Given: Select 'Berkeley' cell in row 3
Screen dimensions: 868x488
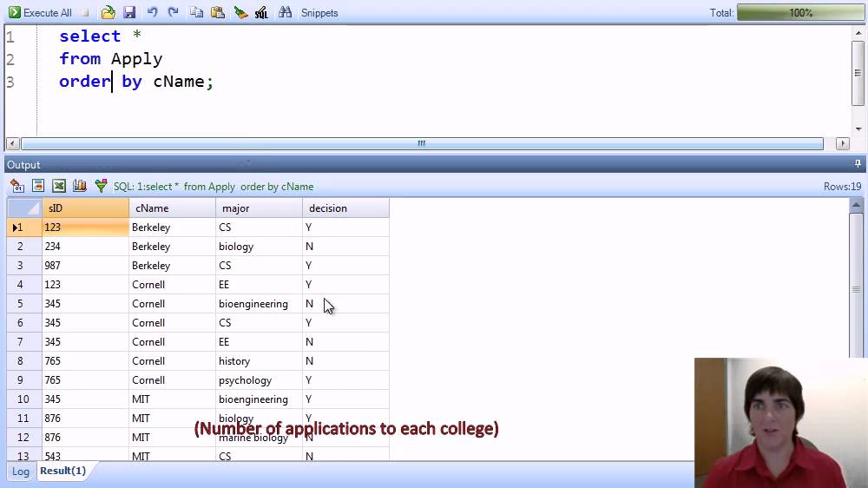Looking at the screenshot, I should coord(172,266).
